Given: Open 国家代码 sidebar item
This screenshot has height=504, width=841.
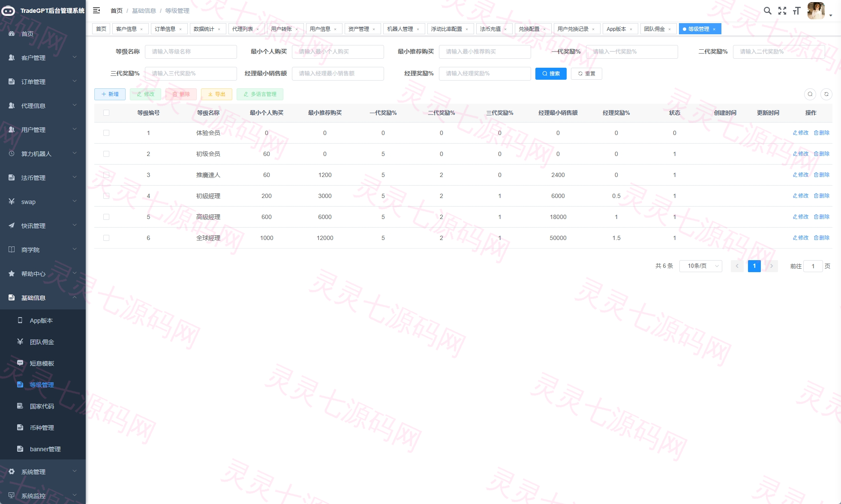Looking at the screenshot, I should 43,406.
